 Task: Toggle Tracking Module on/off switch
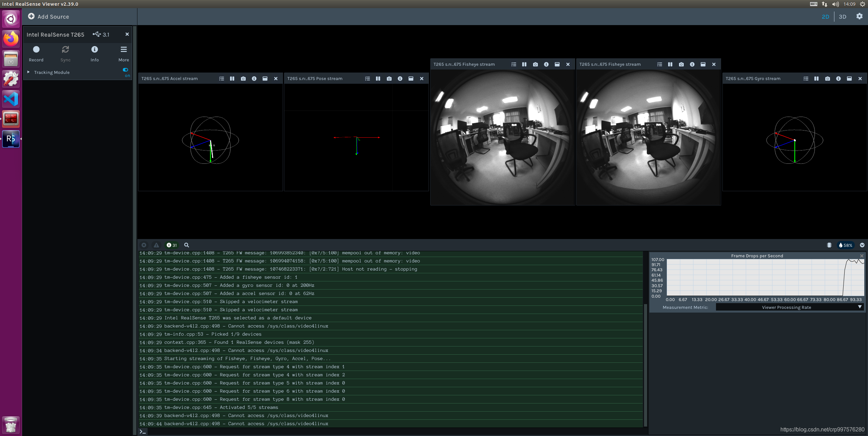(126, 70)
